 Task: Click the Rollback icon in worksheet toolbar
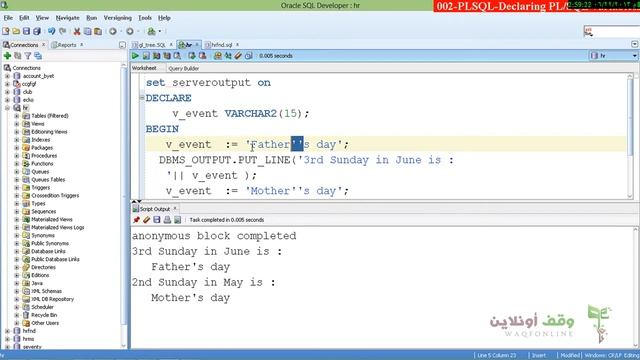202,56
